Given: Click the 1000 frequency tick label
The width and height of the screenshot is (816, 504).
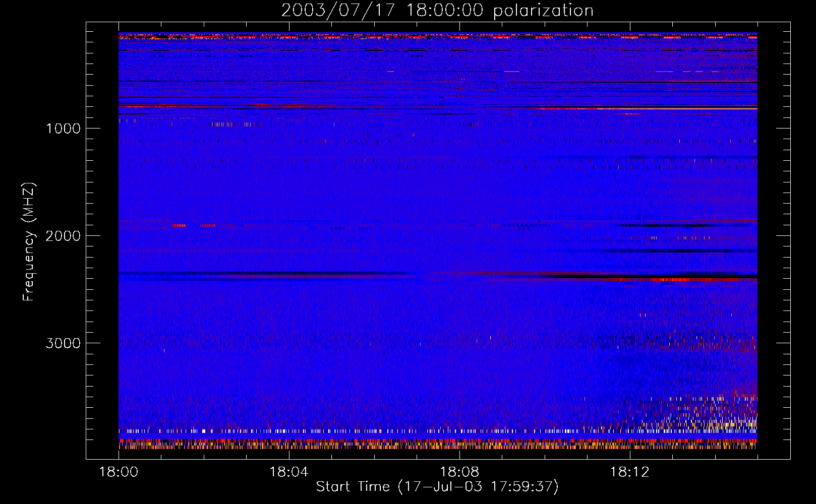Looking at the screenshot, I should point(63,129).
